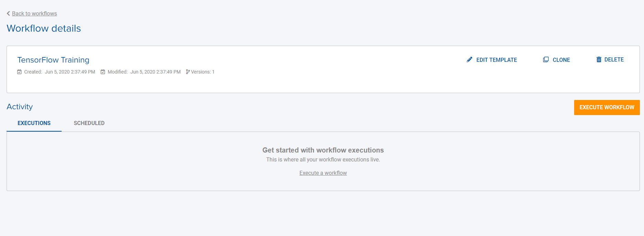The image size is (644, 236).
Task: Click the Workflow details heading
Action: [x=43, y=28]
